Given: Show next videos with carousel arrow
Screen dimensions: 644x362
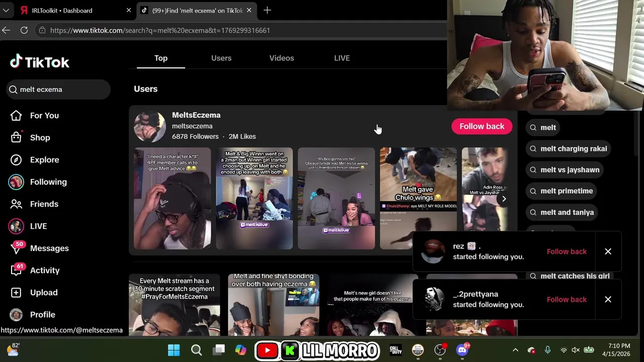Looking at the screenshot, I should click(504, 199).
